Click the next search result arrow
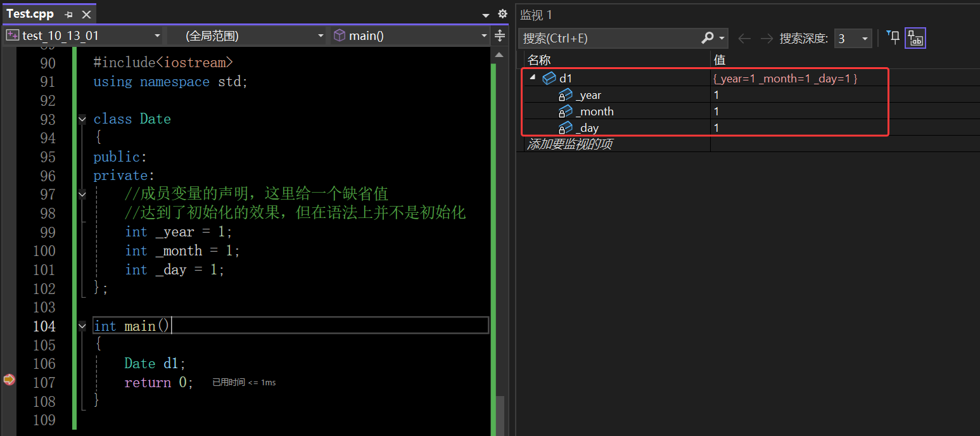Screen dimensions: 980x436 [x=767, y=39]
